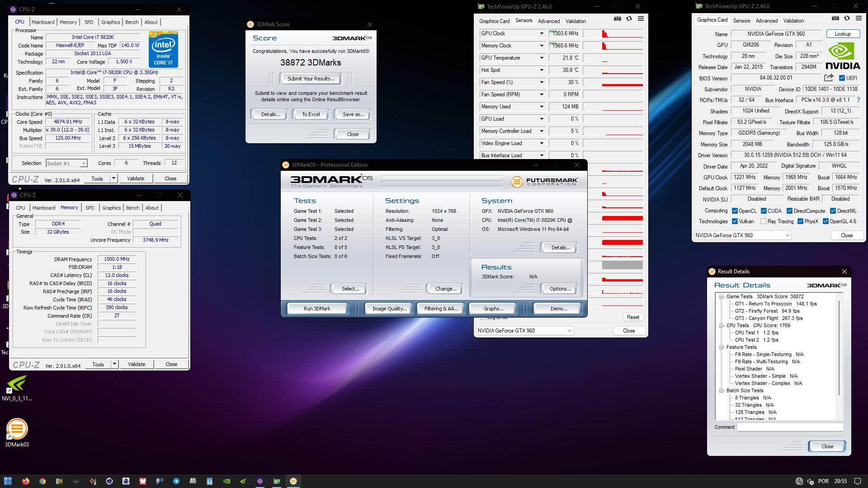The height and width of the screenshot is (488, 868).
Task: Click Validate button in top CPU-Z window
Action: [x=136, y=178]
